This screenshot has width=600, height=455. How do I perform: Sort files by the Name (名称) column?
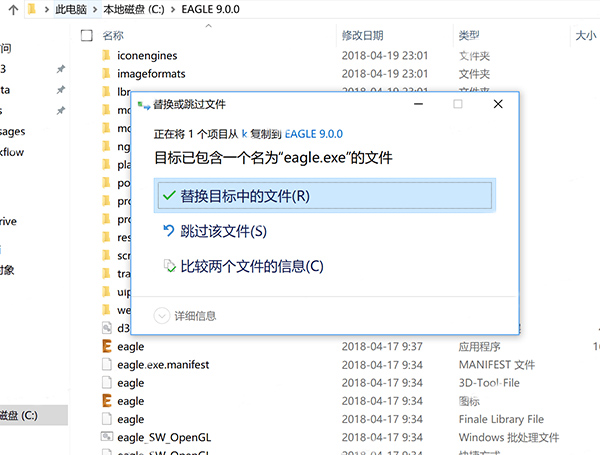113,36
